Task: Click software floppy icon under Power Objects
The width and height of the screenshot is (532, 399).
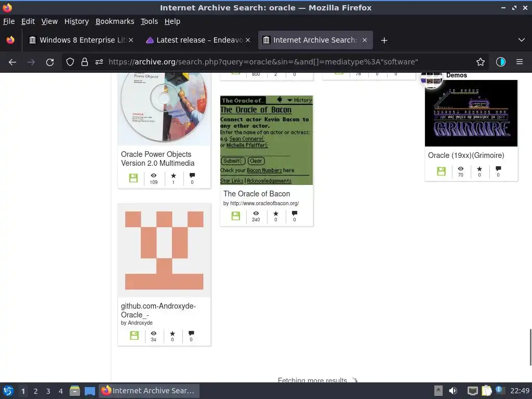Action: click(x=134, y=178)
